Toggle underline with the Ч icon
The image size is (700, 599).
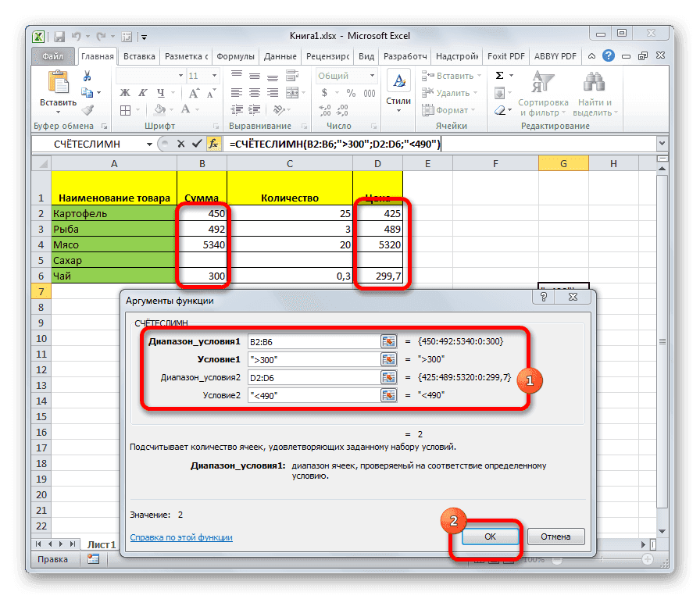160,93
